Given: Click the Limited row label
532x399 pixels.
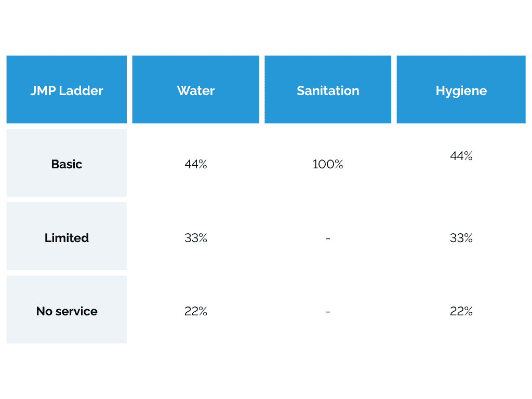Looking at the screenshot, I should point(66,238).
